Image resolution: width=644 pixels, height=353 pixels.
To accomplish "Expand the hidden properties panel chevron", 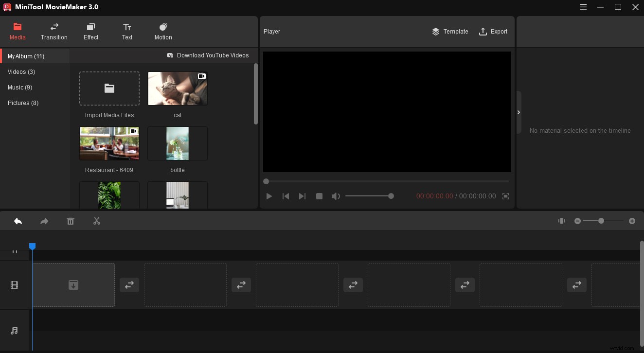I will 519,112.
